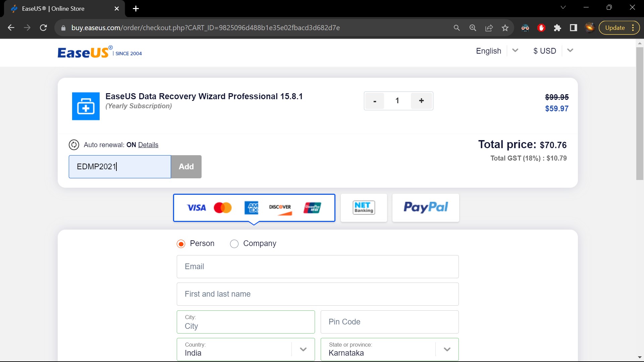This screenshot has height=362, width=644.
Task: Click the padlock site info icon
Action: point(63,28)
